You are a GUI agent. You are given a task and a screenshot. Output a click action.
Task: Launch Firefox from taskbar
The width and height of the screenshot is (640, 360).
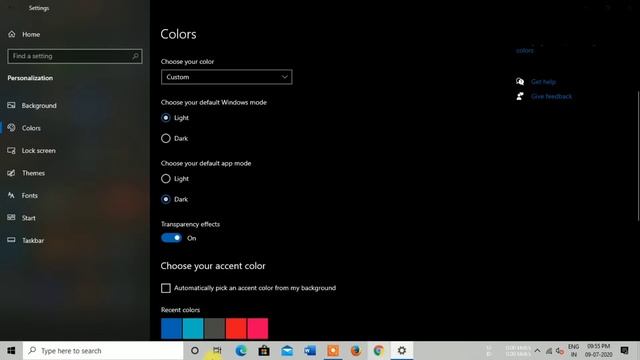click(356, 351)
